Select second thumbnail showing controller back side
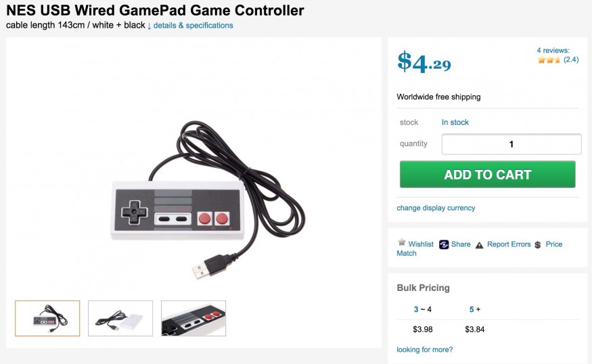592x364 pixels. coord(120,318)
